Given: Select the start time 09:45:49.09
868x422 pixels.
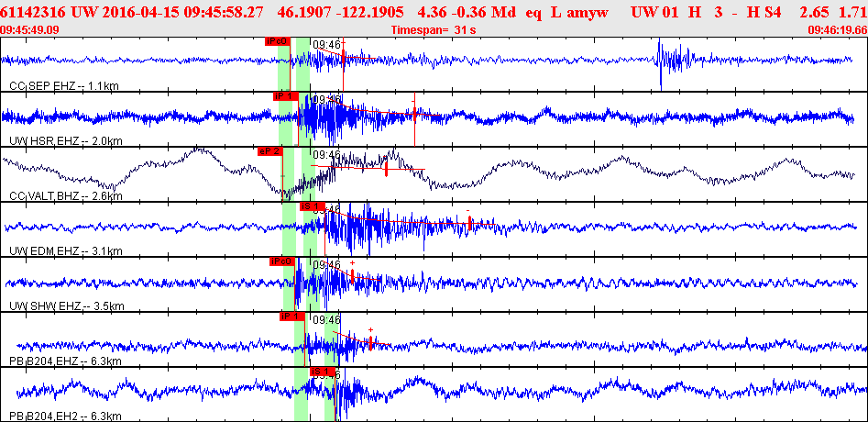Looking at the screenshot, I should tap(29, 30).
